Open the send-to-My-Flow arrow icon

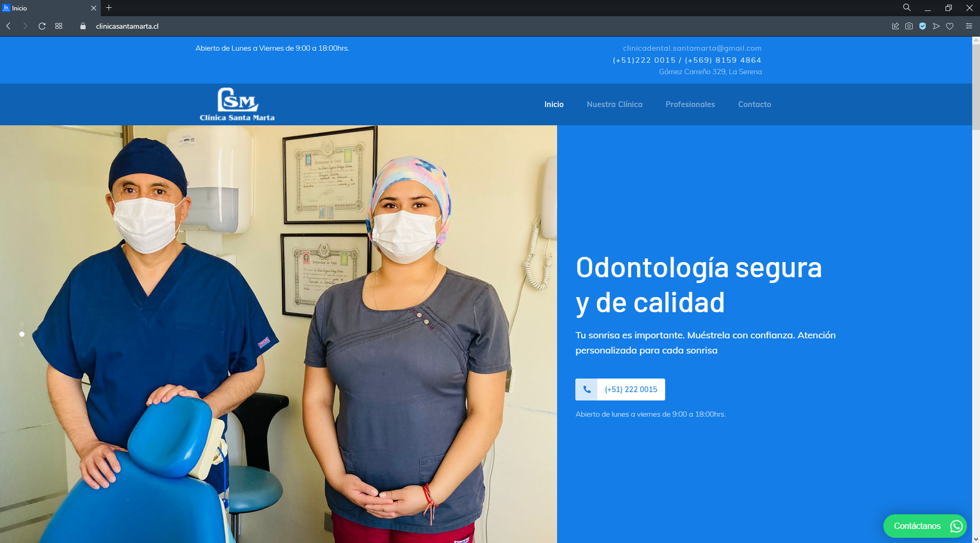(x=936, y=26)
